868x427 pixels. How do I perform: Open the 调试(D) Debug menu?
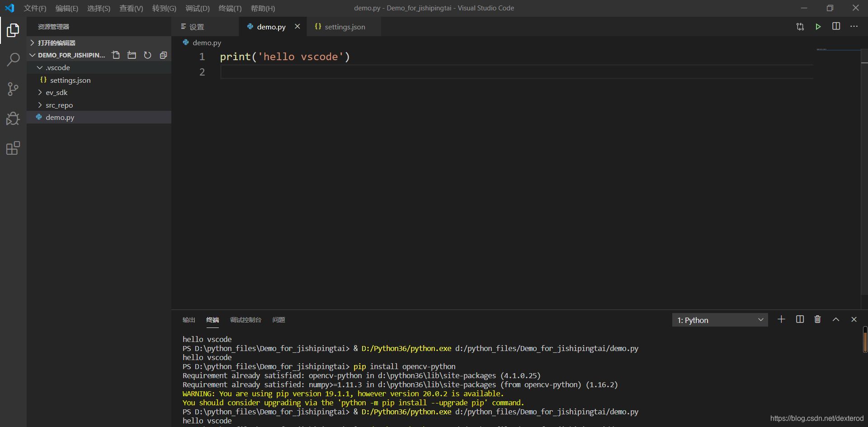(x=198, y=8)
